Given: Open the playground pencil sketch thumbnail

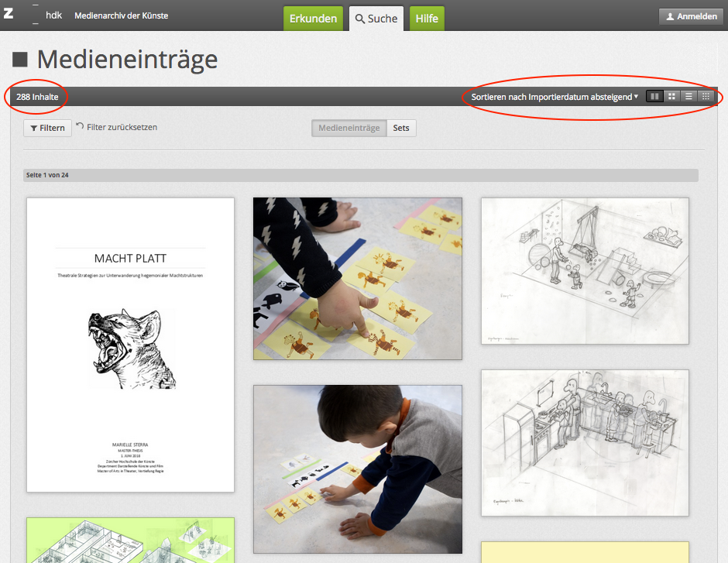Looking at the screenshot, I should tap(585, 270).
